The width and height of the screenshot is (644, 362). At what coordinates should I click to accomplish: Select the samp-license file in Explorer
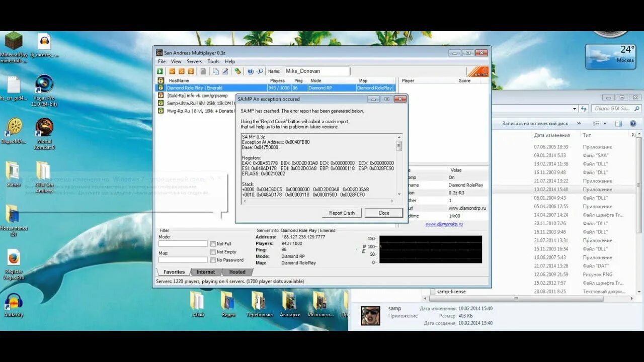[x=451, y=292]
